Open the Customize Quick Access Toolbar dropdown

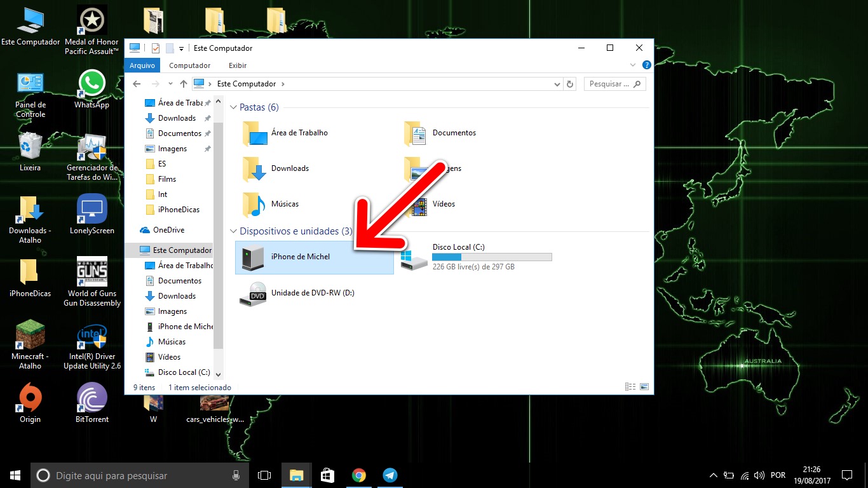(x=182, y=48)
